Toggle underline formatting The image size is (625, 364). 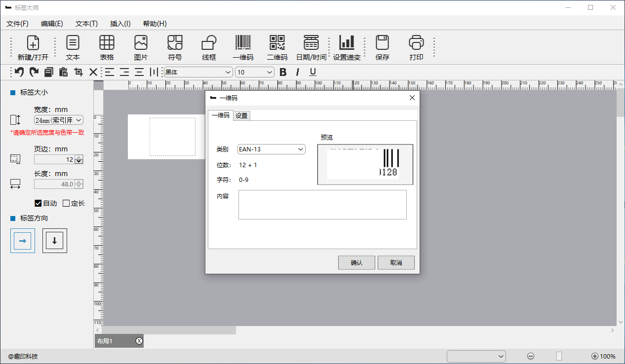[312, 72]
